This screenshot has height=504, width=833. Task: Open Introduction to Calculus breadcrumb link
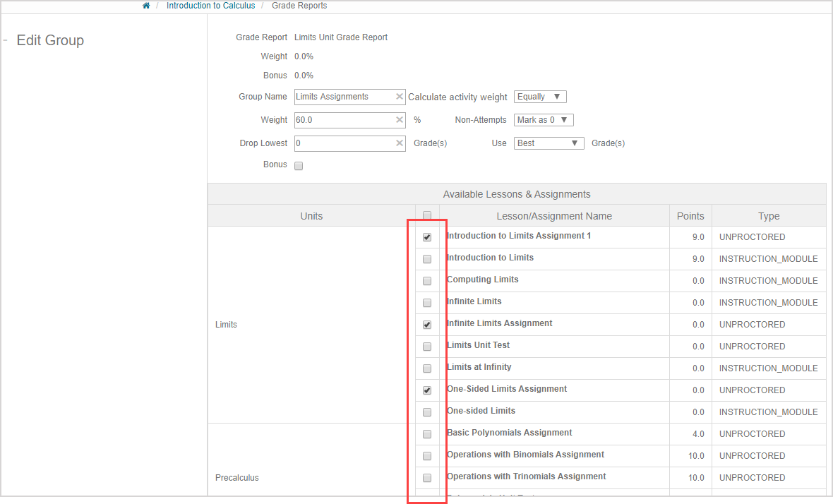pyautogui.click(x=210, y=6)
